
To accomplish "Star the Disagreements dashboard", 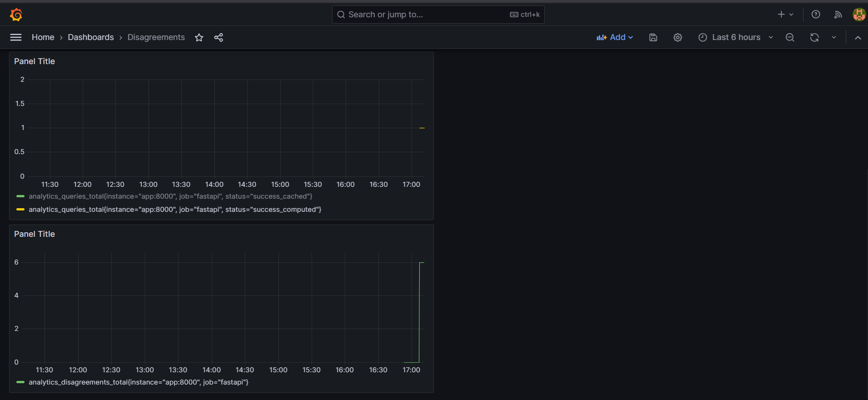I will 199,37.
